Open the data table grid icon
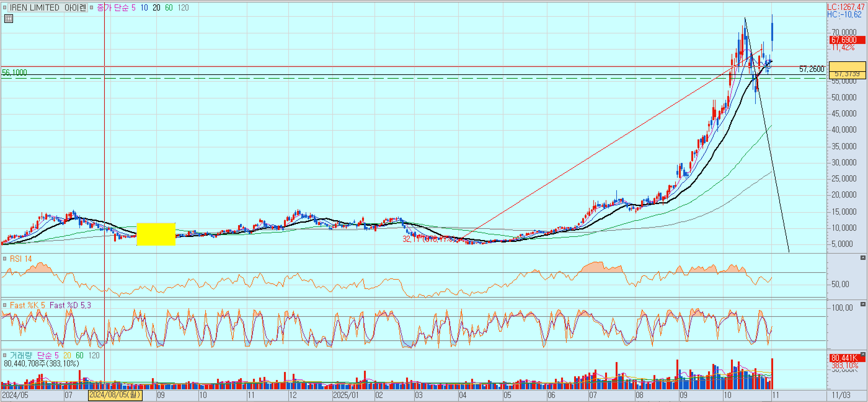 pos(9,19)
